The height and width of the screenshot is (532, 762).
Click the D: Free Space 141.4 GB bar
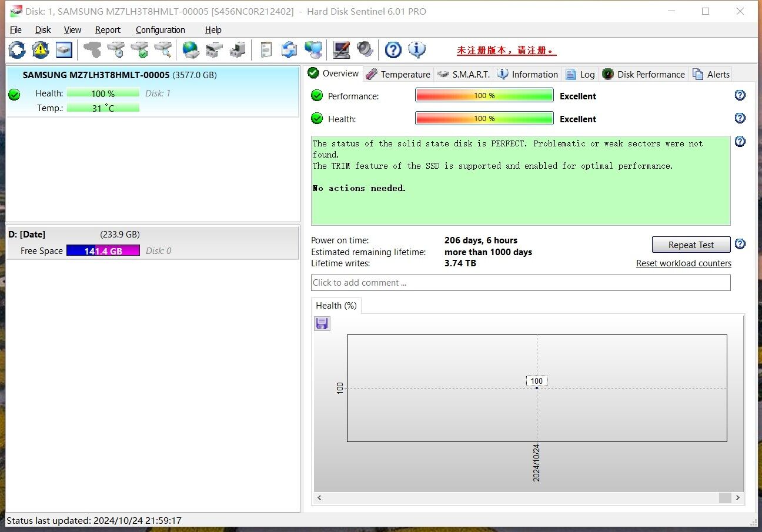pyautogui.click(x=103, y=250)
